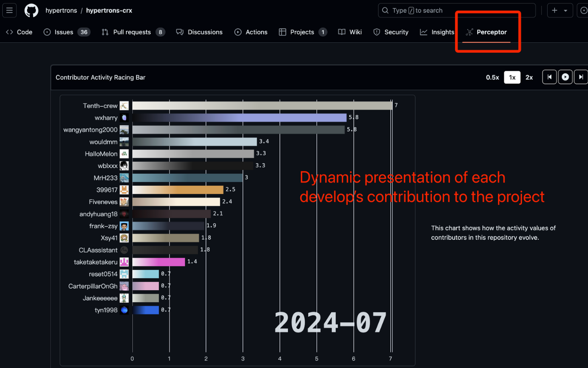Click HalloMelon avatar icon
Viewport: 588px width, 368px height.
[124, 154]
